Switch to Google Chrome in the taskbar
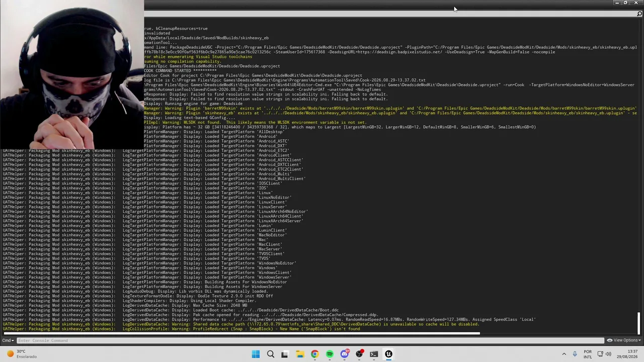 pos(314,354)
